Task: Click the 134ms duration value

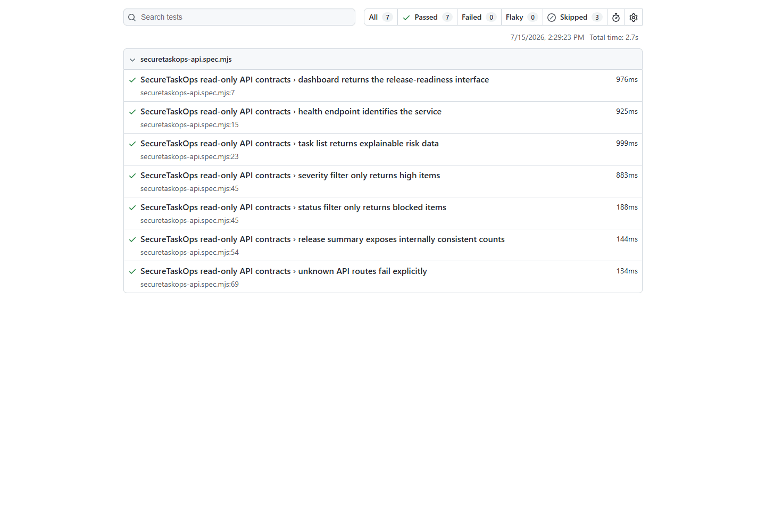Action: [627, 271]
